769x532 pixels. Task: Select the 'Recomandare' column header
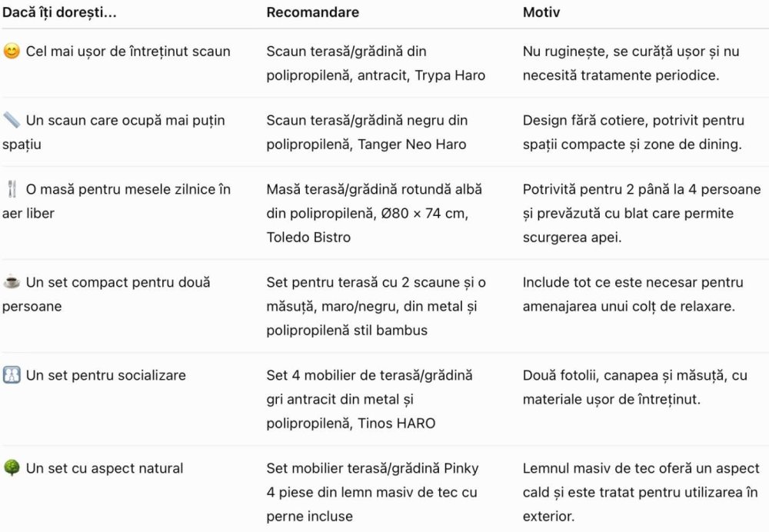312,12
